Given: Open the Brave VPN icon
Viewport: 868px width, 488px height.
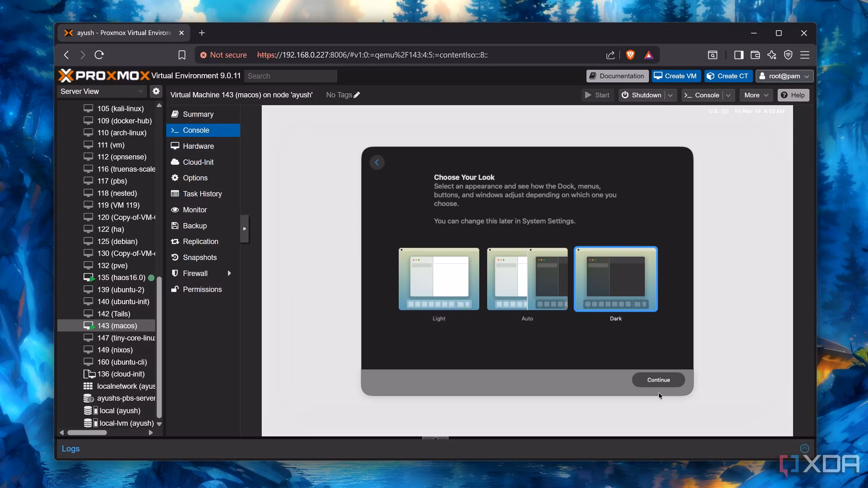Looking at the screenshot, I should 788,55.
